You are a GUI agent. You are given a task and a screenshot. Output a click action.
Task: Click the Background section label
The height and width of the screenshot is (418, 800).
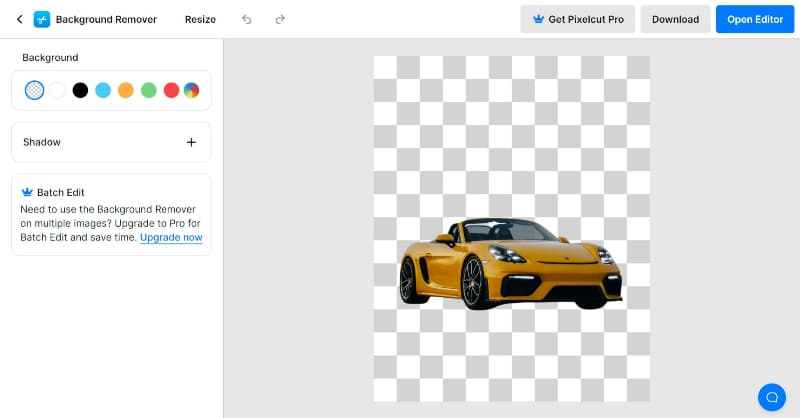click(50, 58)
